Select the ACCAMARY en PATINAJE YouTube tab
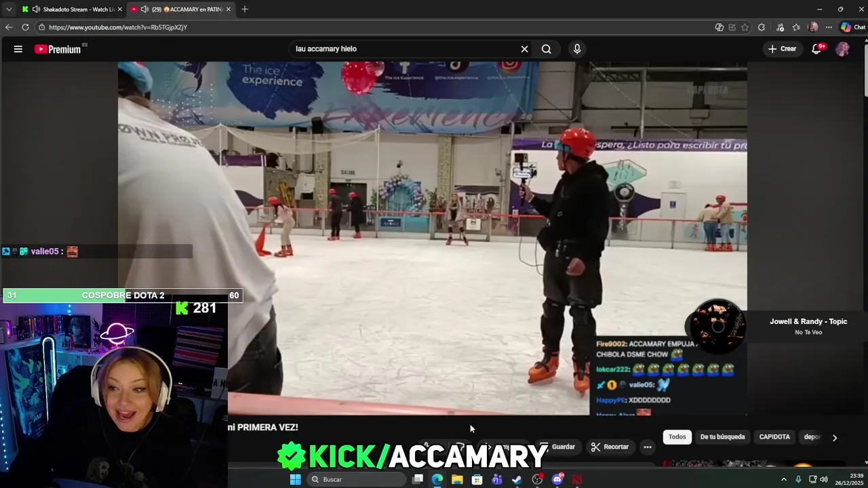This screenshot has height=488, width=868. coord(180,9)
